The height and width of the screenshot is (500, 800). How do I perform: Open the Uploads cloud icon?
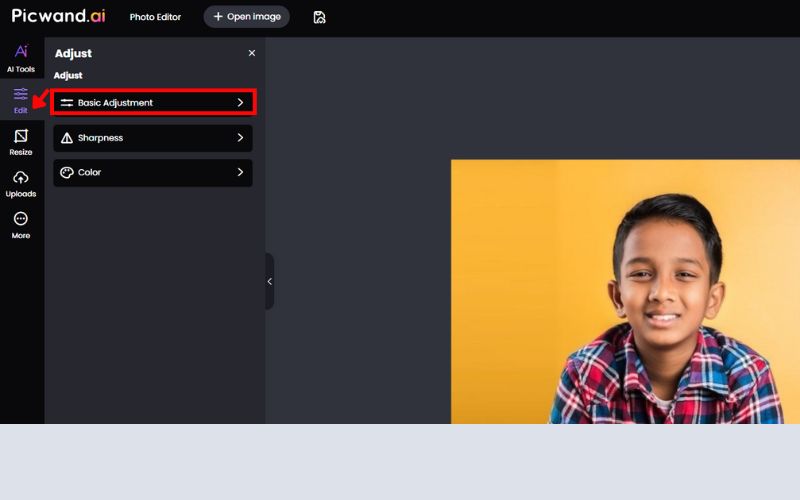pyautogui.click(x=21, y=178)
